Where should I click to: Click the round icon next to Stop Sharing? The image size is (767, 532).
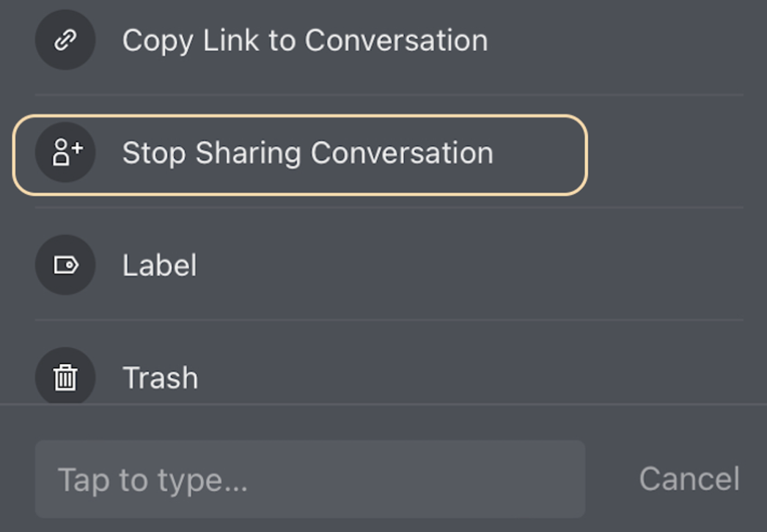[65, 152]
